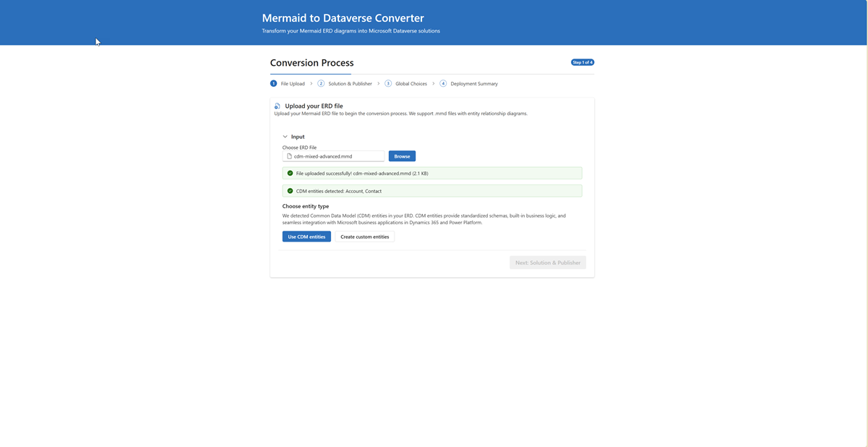
Task: Jump to the Deployment Summary step label
Action: 473,84
